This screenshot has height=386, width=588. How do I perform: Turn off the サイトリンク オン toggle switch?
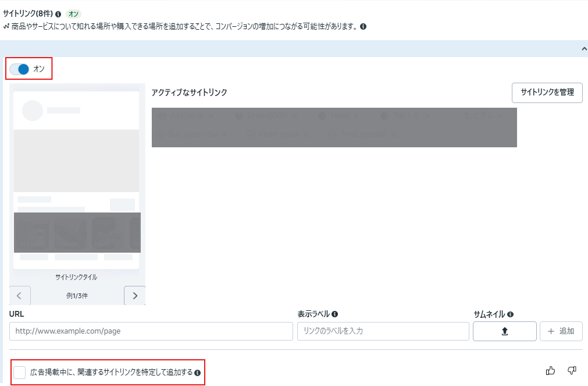pos(20,69)
